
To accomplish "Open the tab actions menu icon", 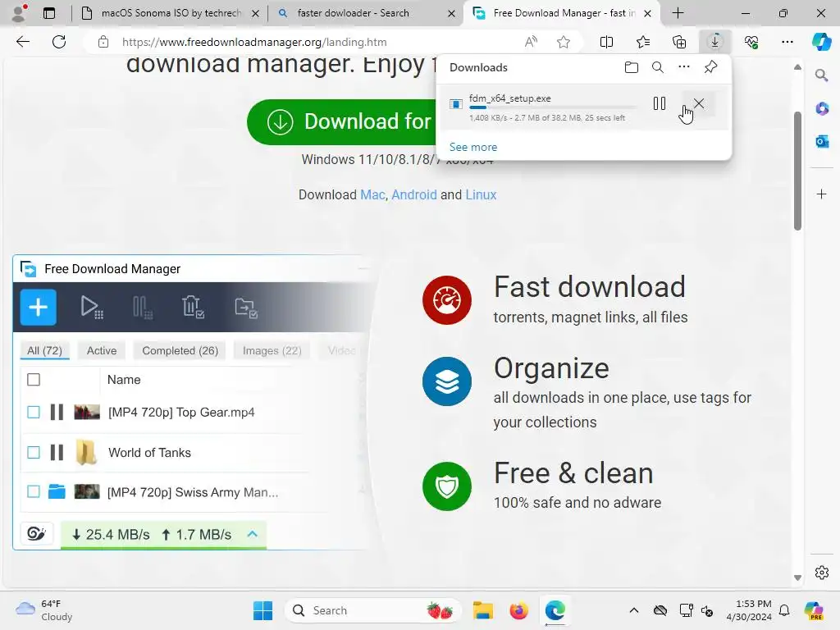I will coord(49,13).
